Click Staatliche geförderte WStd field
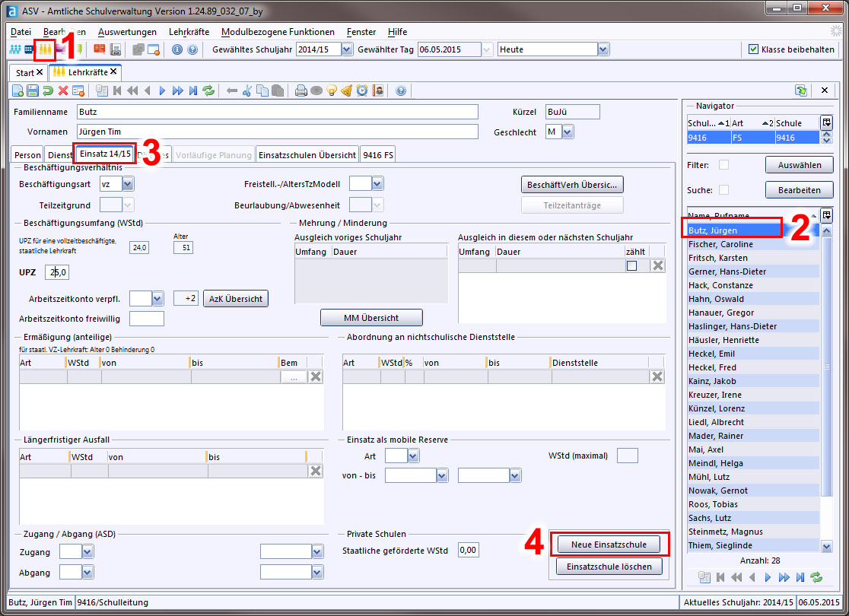849x616 pixels. (469, 551)
